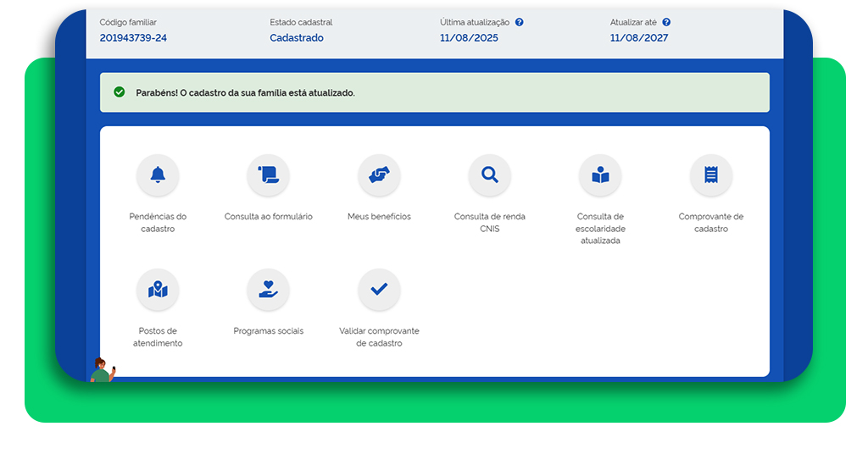Click the Comprovante de cadastro label

click(x=710, y=223)
